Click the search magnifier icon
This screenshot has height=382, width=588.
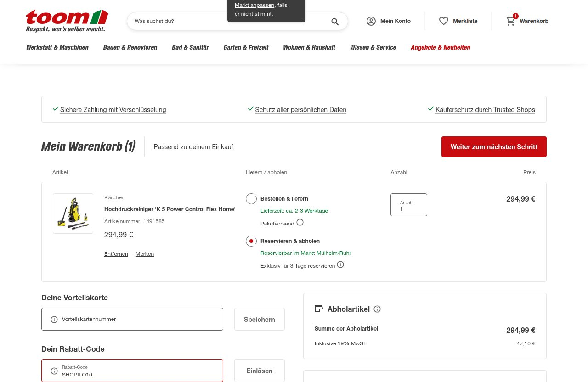coord(335,22)
